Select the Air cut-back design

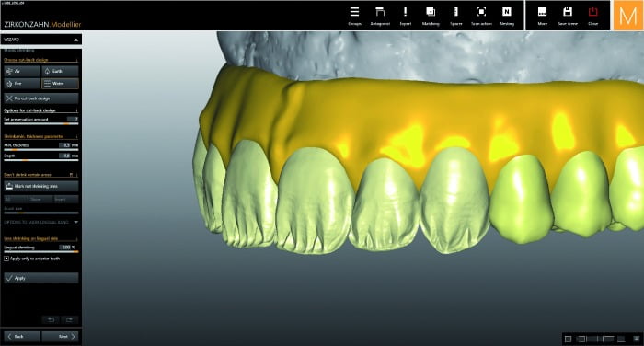[22, 71]
